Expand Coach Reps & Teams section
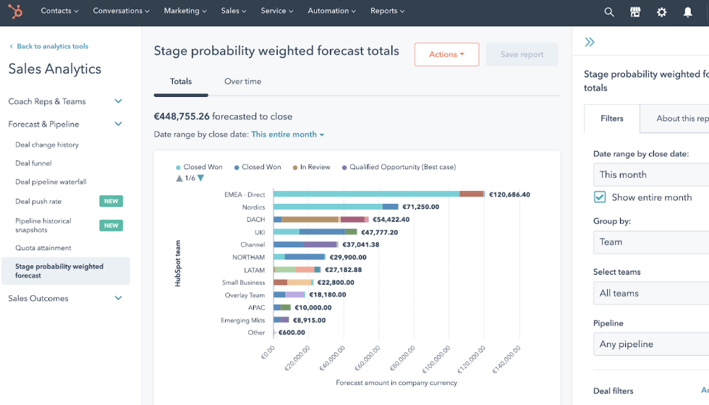The width and height of the screenshot is (709, 405). (x=66, y=101)
